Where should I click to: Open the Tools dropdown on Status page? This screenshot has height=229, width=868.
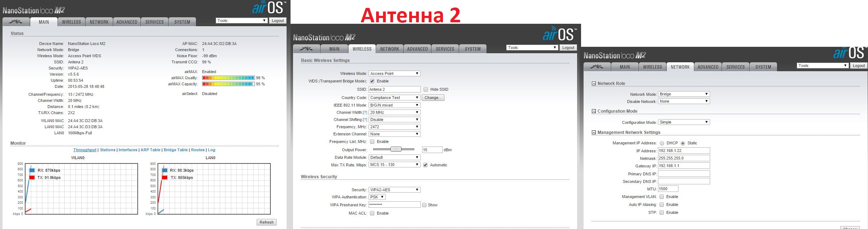[x=242, y=21]
